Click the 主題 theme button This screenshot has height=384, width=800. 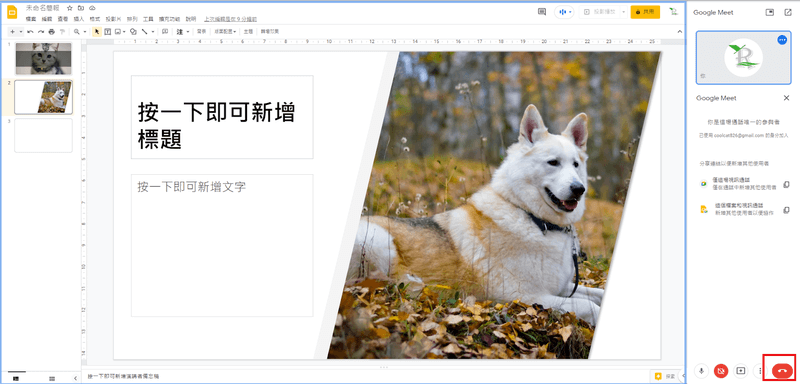pos(248,32)
